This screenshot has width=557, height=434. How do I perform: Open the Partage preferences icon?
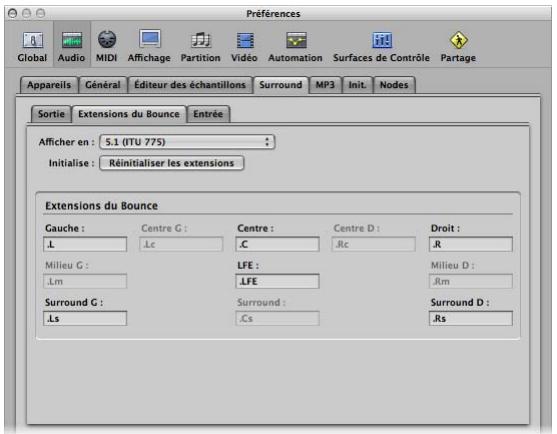[458, 47]
